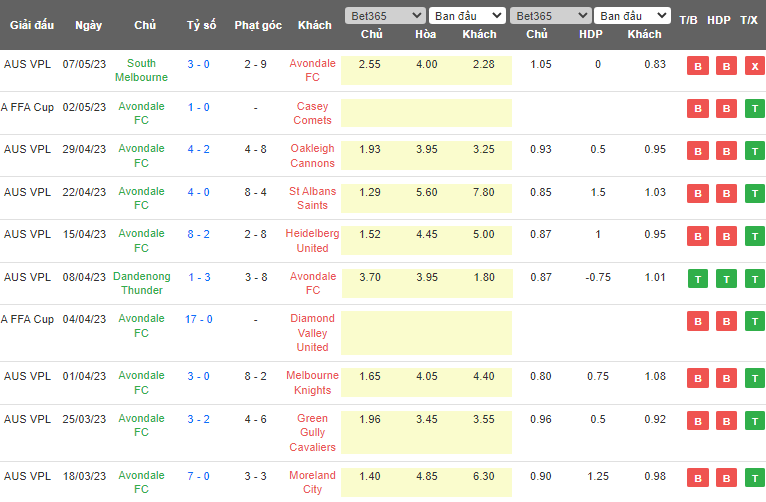The width and height of the screenshot is (766, 502).
Task: Expand the second Bet365 dropdown above the HDP odds
Action: point(549,16)
